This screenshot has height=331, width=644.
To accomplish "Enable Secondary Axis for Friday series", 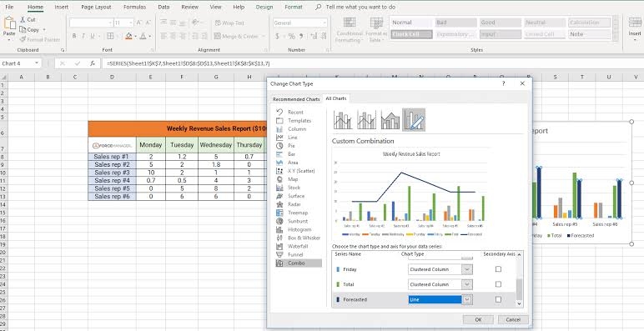I will [x=498, y=269].
